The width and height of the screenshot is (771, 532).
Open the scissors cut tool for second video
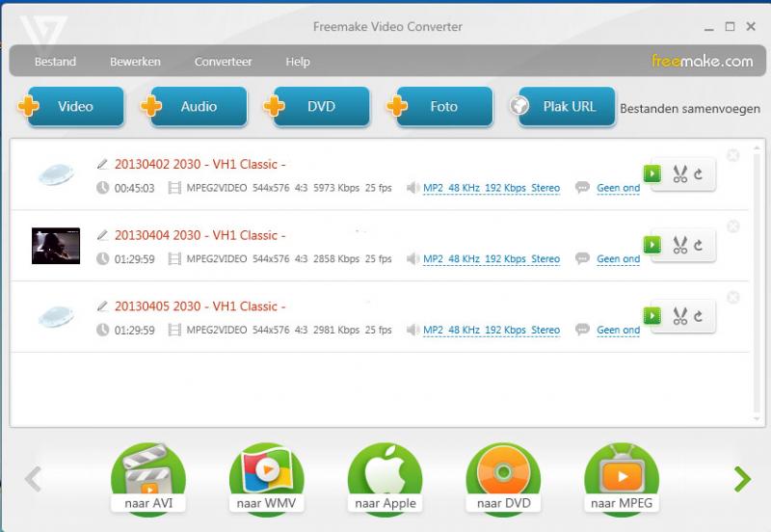coord(680,246)
